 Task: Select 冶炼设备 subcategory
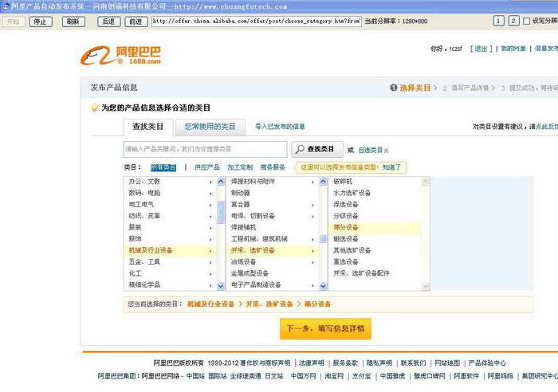tap(273, 262)
